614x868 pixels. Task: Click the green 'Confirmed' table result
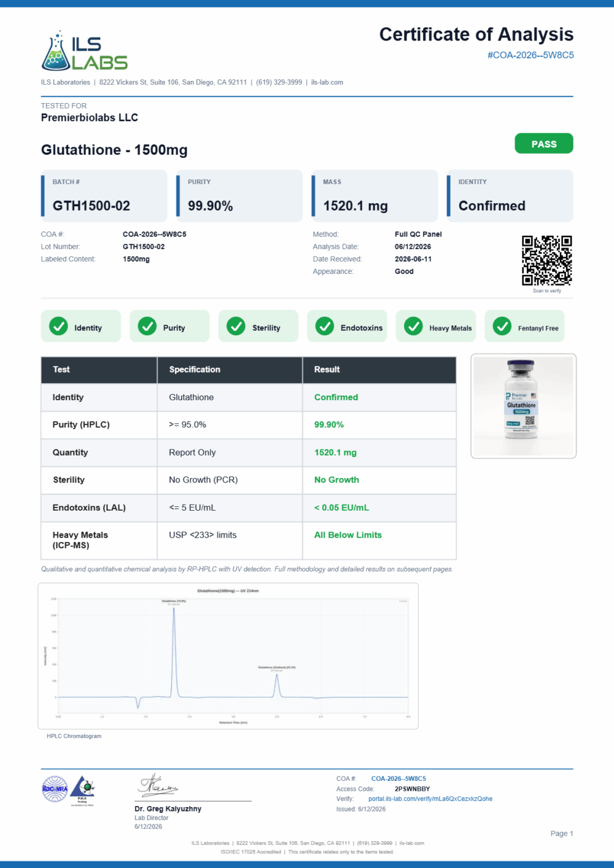coord(336,397)
